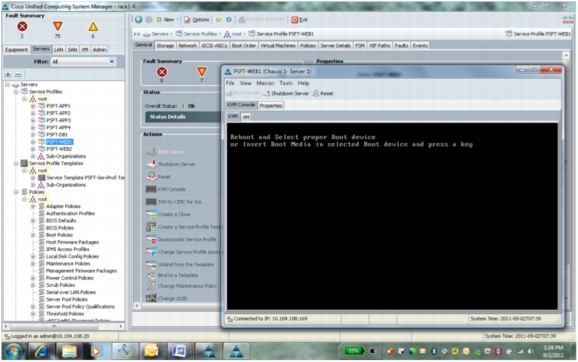Open the Faults tab
The image size is (578, 362).
(x=401, y=46)
